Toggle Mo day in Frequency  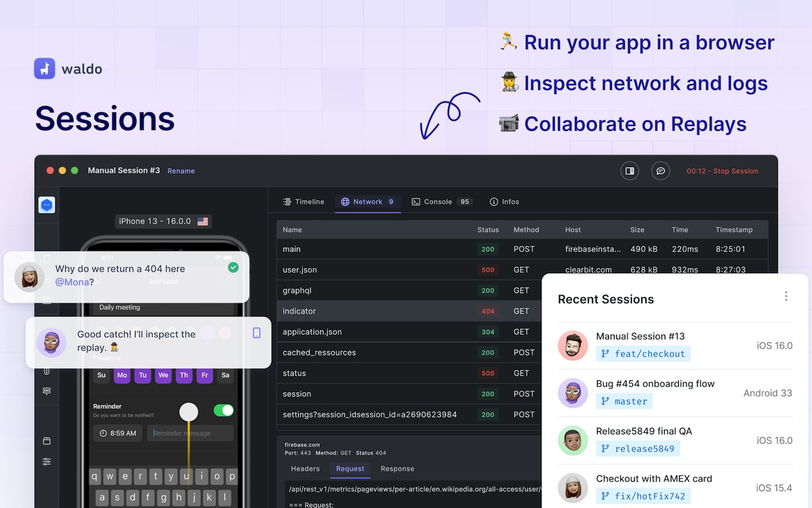click(x=122, y=375)
